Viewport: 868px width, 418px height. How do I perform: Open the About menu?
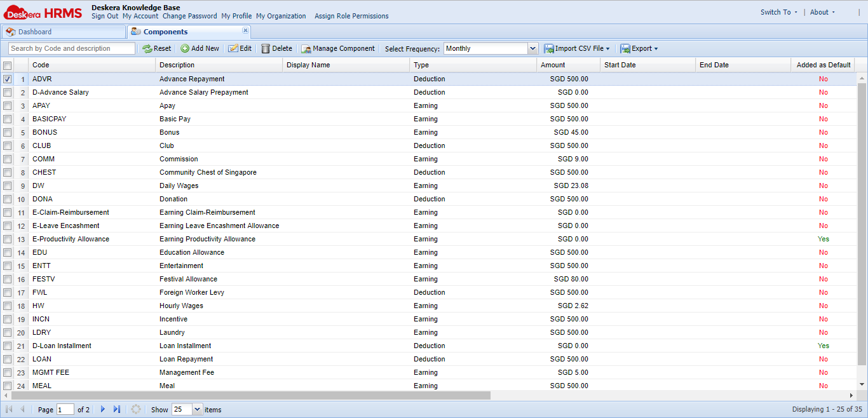(822, 12)
